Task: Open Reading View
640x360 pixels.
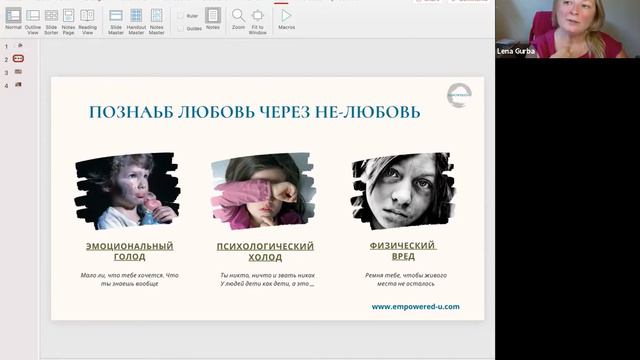Action: (x=87, y=22)
